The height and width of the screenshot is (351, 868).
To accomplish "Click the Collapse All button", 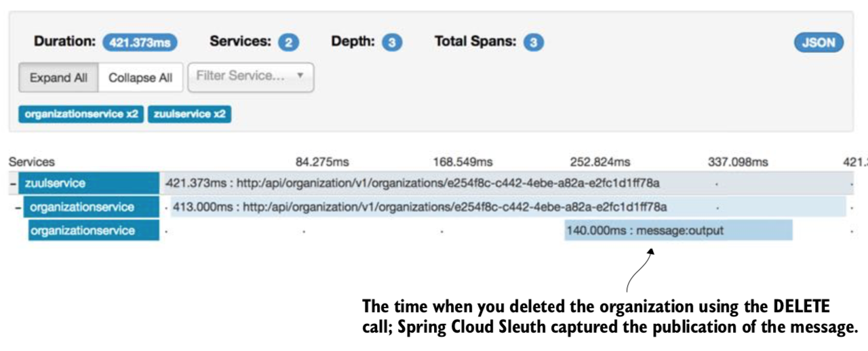I will (140, 78).
